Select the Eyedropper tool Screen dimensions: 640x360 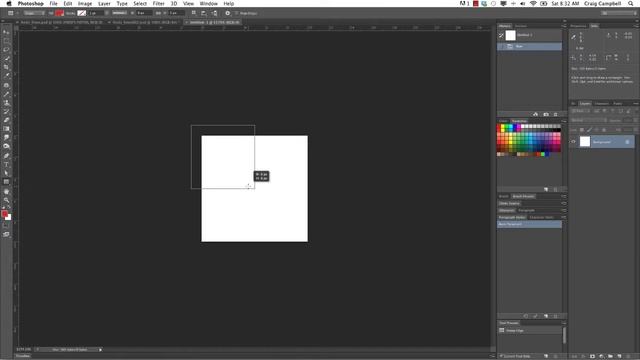click(x=6, y=76)
